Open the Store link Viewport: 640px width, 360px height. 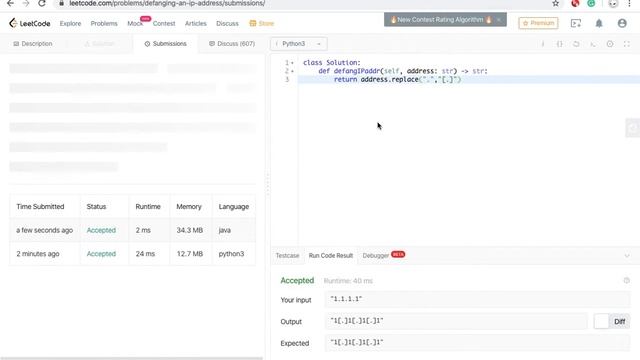(262, 24)
